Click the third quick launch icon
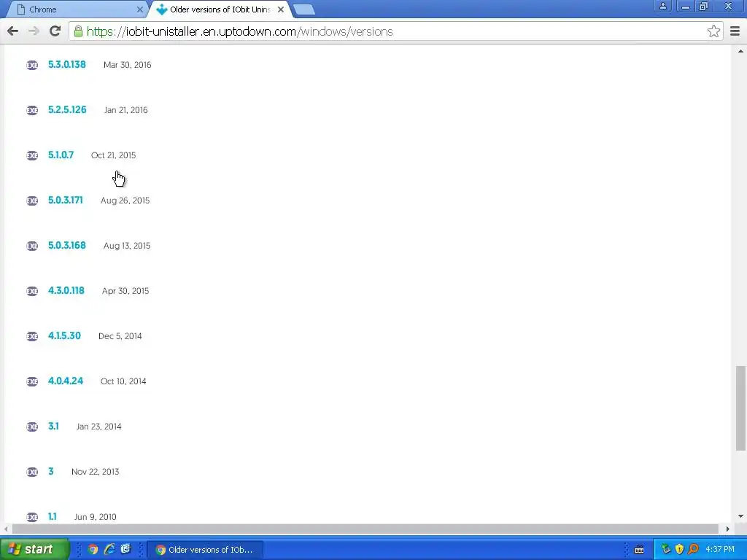Viewport: 747px width, 560px height. [125, 550]
